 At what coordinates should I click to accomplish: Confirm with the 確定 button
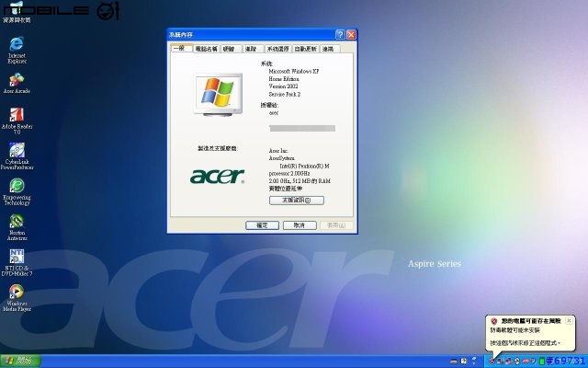point(262,225)
